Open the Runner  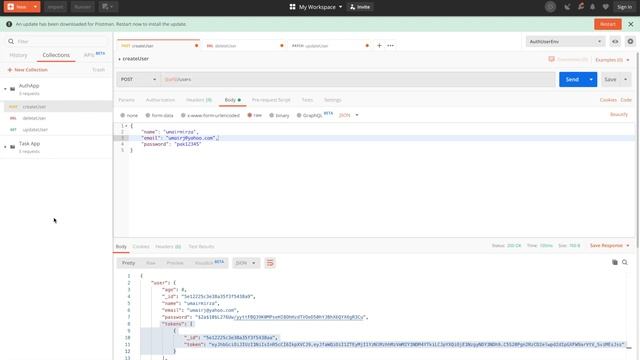[82, 7]
